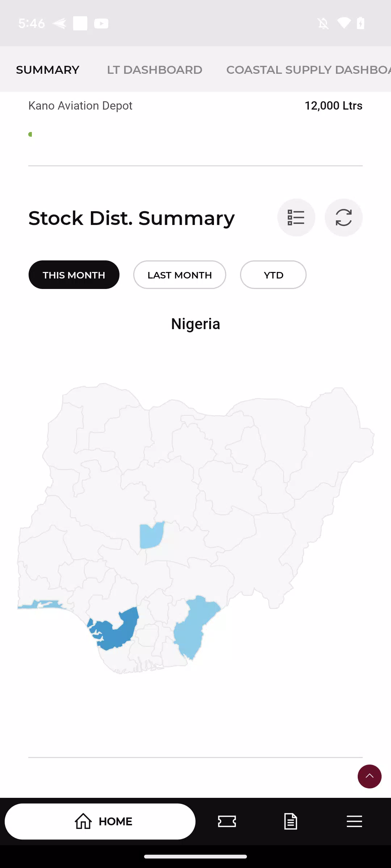Tap the light blue FCT region on map
The width and height of the screenshot is (391, 868).
coord(150,535)
